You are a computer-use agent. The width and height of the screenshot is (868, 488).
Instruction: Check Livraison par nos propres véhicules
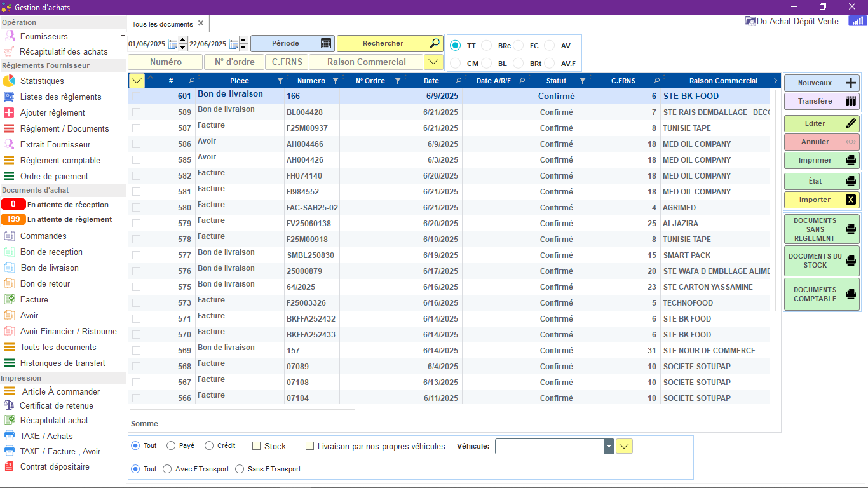coord(310,446)
